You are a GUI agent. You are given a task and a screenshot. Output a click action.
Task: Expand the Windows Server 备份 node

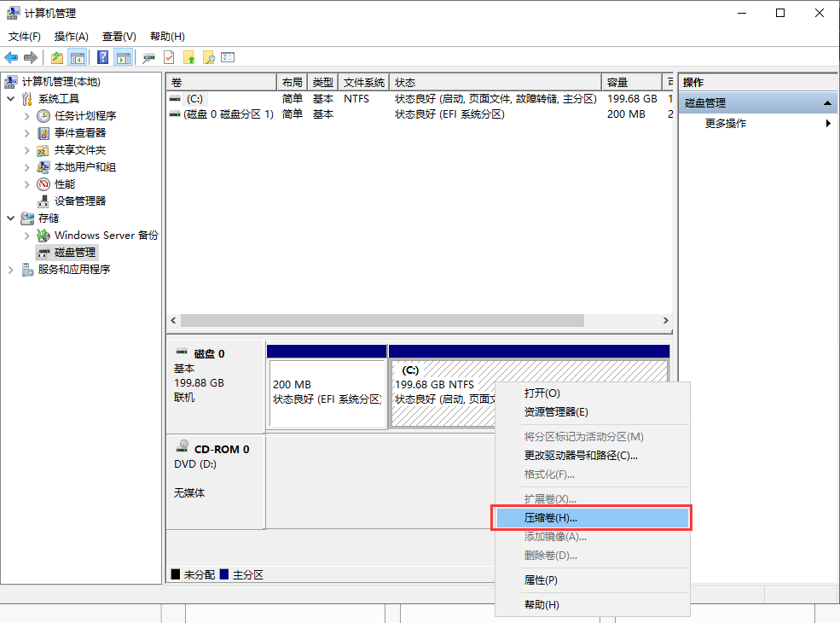point(26,236)
